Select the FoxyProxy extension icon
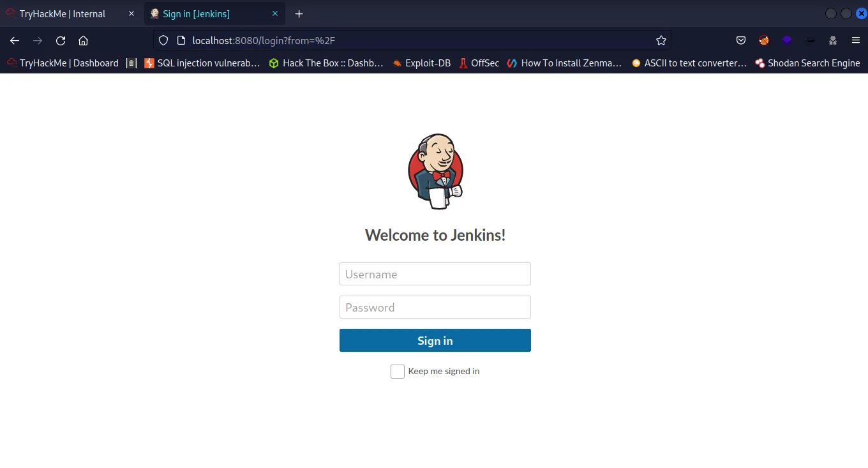The width and height of the screenshot is (868, 468). pos(763,40)
